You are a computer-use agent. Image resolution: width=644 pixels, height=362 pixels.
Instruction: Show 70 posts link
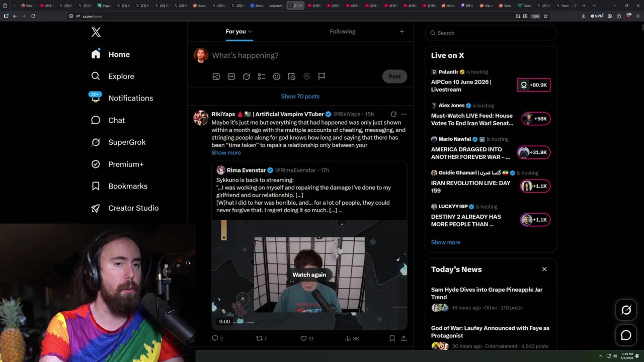click(300, 96)
